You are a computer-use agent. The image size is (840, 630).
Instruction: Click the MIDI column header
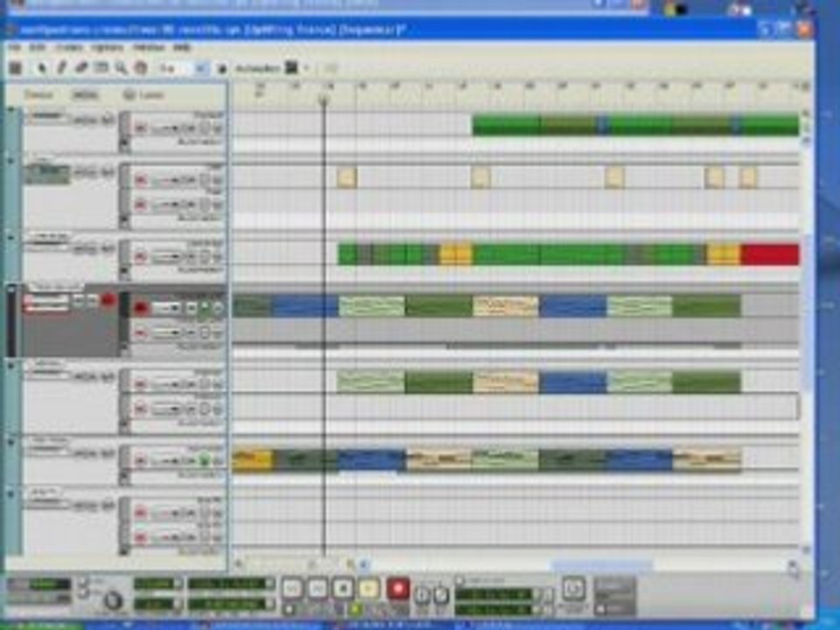[85, 95]
